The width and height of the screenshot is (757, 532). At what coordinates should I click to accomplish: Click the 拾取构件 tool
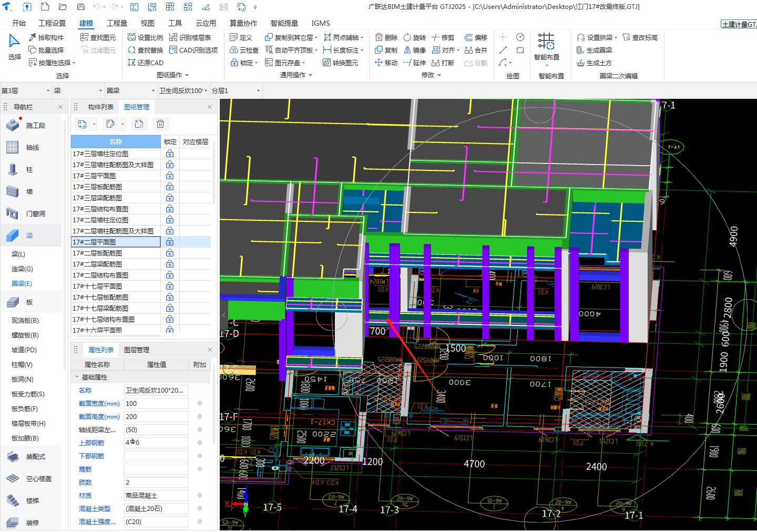pos(46,37)
